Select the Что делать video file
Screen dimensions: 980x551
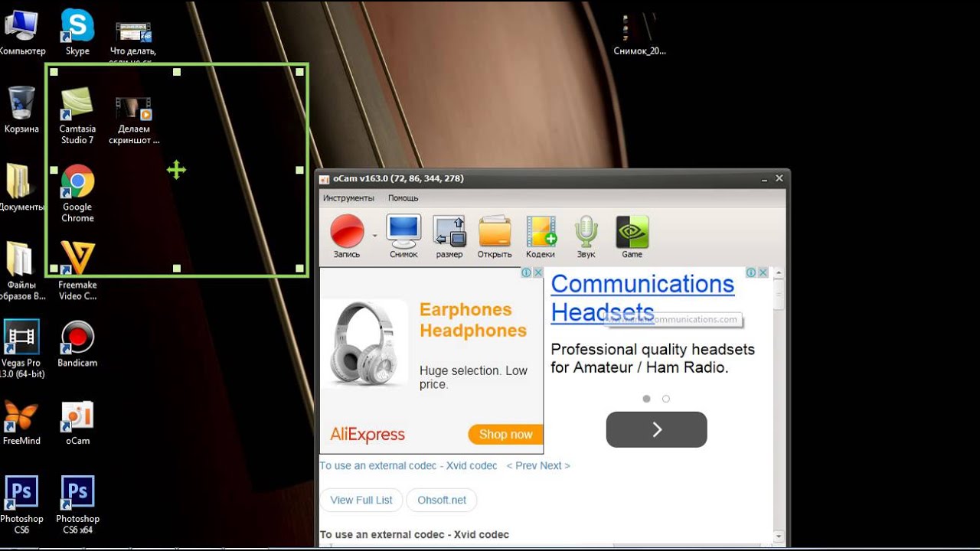click(x=133, y=44)
